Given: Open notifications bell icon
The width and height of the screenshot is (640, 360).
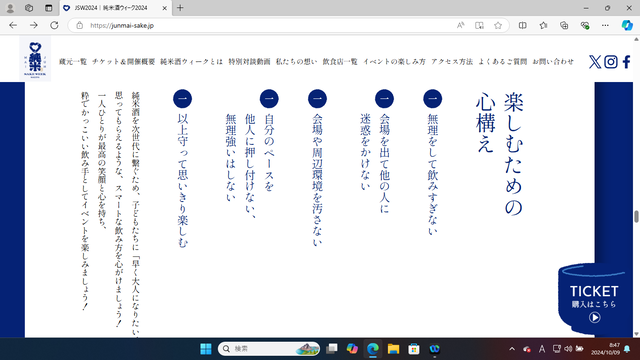Looking at the screenshot, I should pos(627,349).
